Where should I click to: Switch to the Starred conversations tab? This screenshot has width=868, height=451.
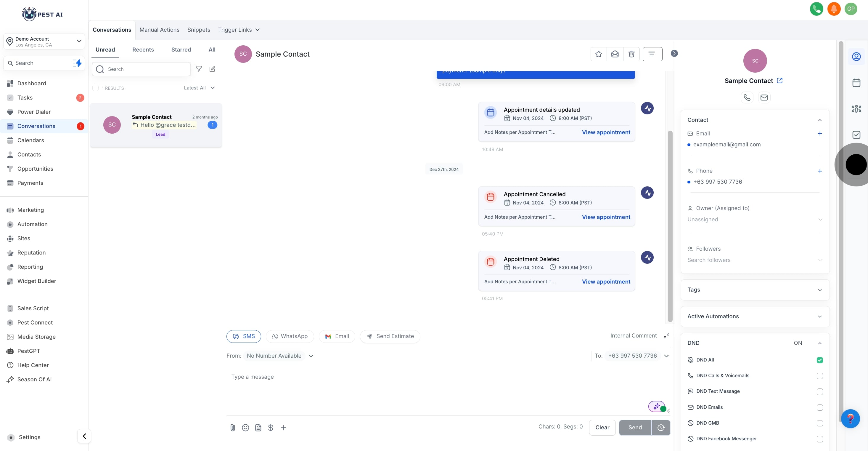pos(181,49)
